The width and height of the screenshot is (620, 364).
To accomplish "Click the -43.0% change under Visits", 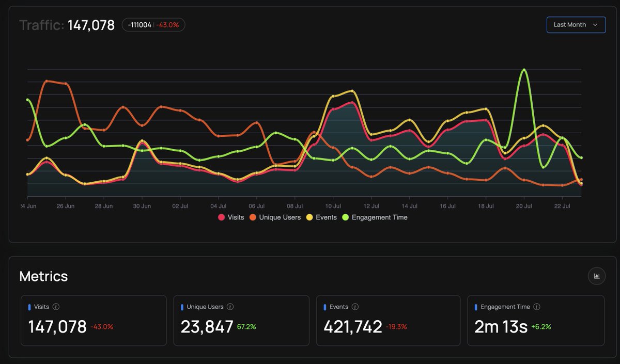I will click(102, 327).
